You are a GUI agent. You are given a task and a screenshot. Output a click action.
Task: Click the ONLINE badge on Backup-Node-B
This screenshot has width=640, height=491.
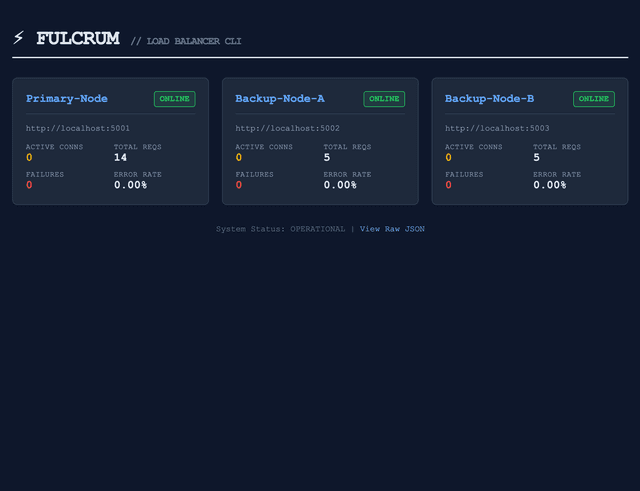(594, 99)
